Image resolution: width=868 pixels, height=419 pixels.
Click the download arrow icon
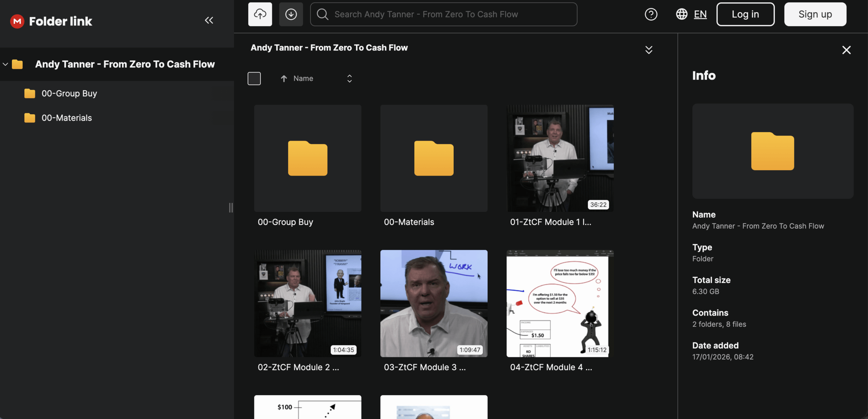click(x=291, y=14)
